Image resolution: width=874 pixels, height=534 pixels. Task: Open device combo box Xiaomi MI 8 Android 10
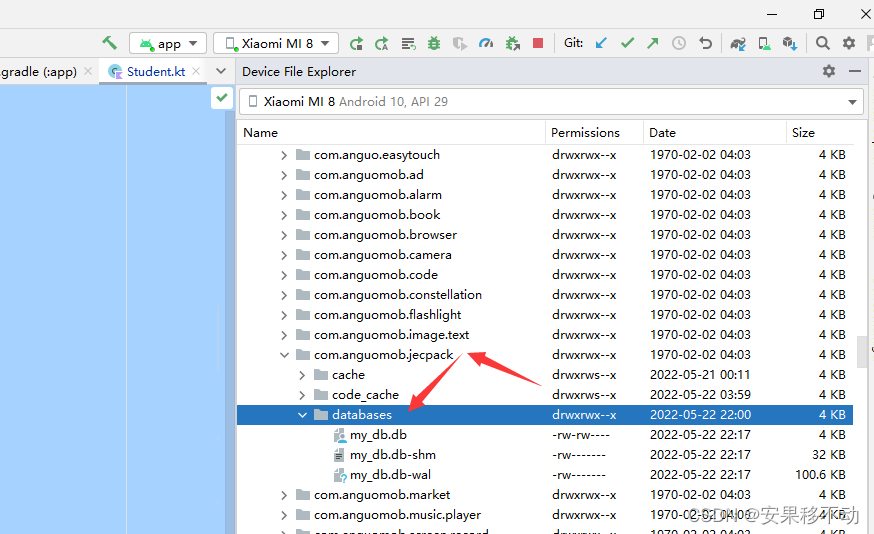tap(551, 101)
